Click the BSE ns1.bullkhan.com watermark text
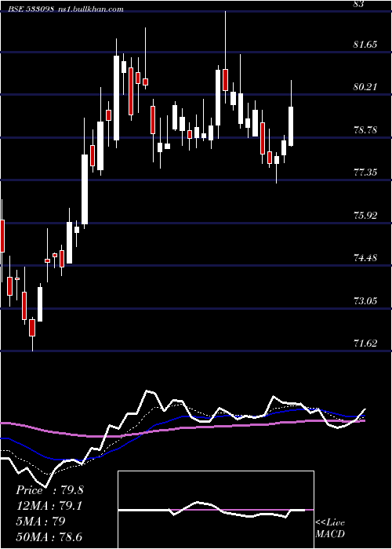This screenshot has height=549, width=392. tap(66, 9)
